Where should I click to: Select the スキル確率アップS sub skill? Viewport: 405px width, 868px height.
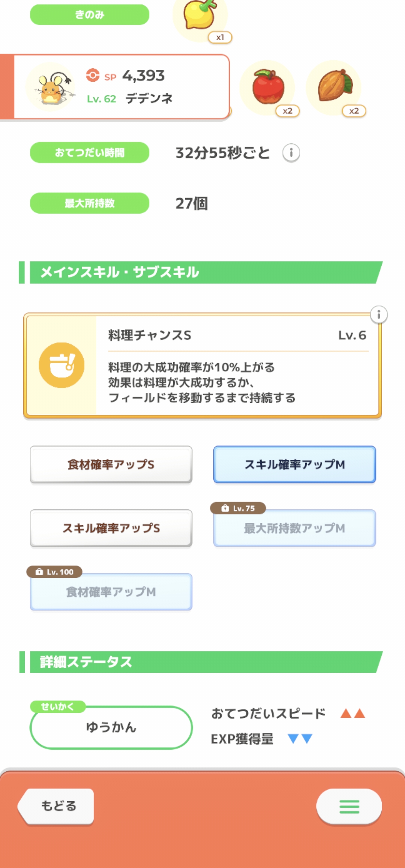coord(111,528)
